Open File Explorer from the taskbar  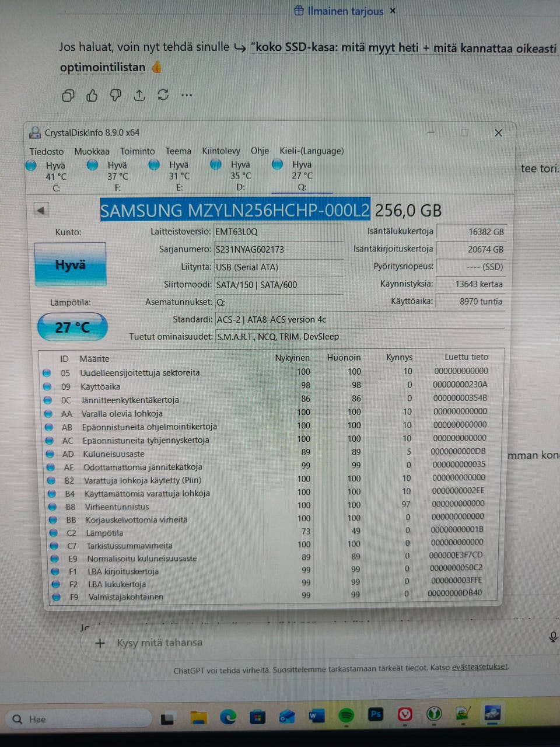(199, 717)
